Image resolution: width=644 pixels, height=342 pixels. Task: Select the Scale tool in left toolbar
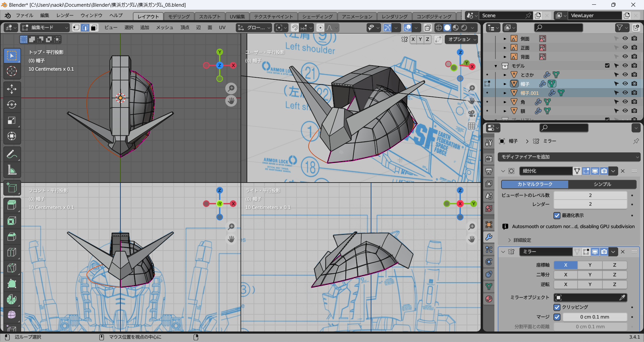coord(12,121)
